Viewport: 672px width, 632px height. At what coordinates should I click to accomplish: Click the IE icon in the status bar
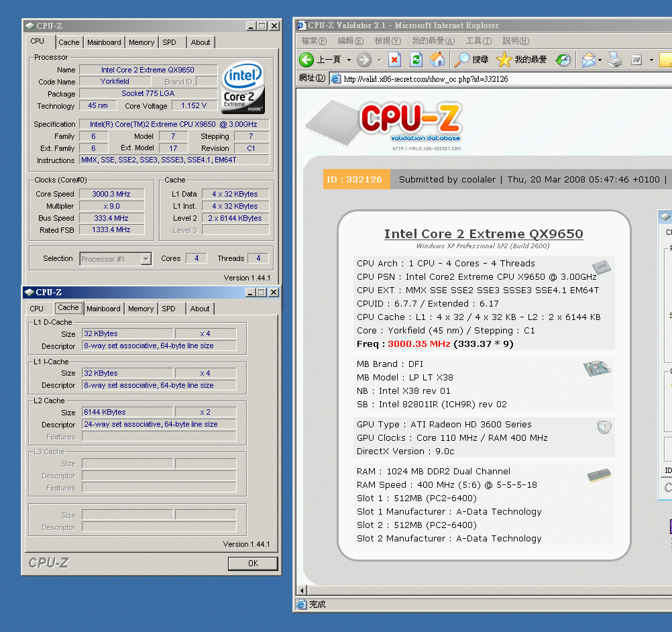(x=302, y=604)
